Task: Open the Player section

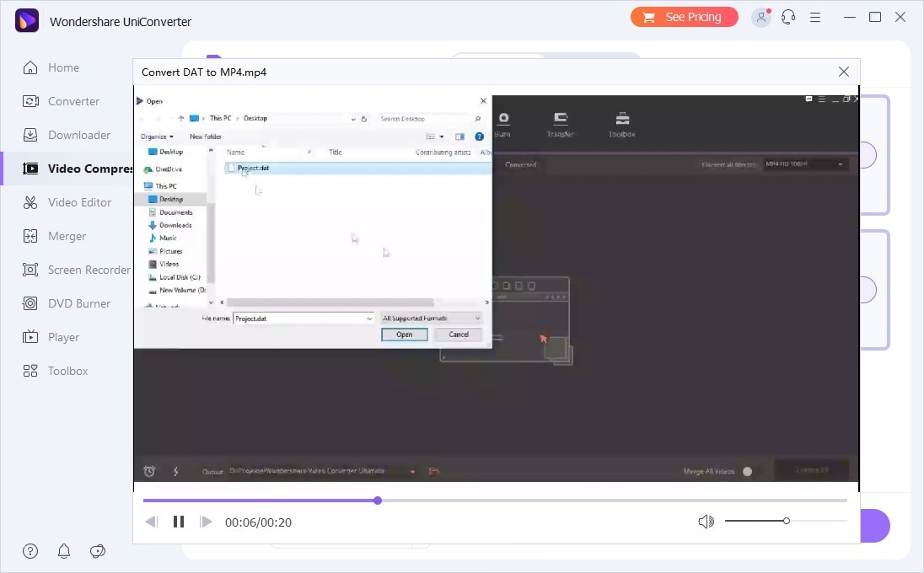Action: (51, 337)
